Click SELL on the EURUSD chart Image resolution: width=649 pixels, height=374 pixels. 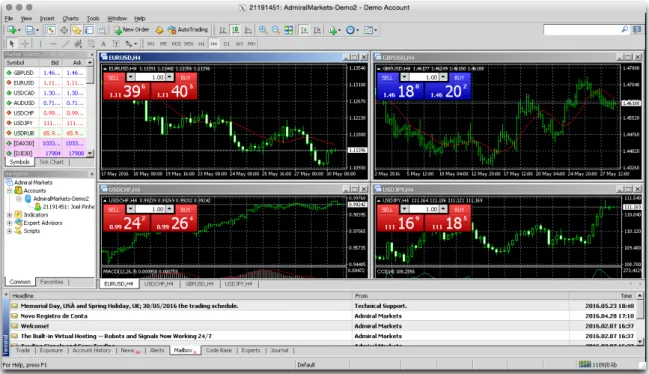113,77
